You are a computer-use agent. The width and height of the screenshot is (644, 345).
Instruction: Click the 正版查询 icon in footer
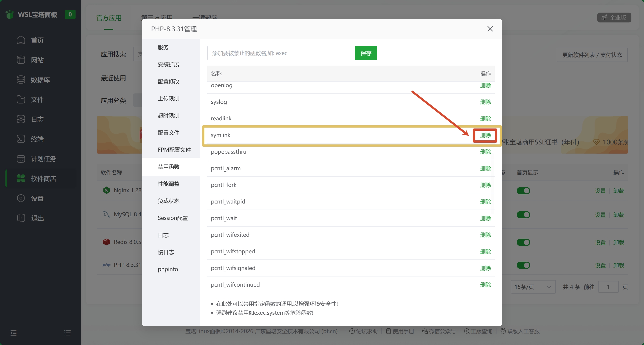(467, 331)
